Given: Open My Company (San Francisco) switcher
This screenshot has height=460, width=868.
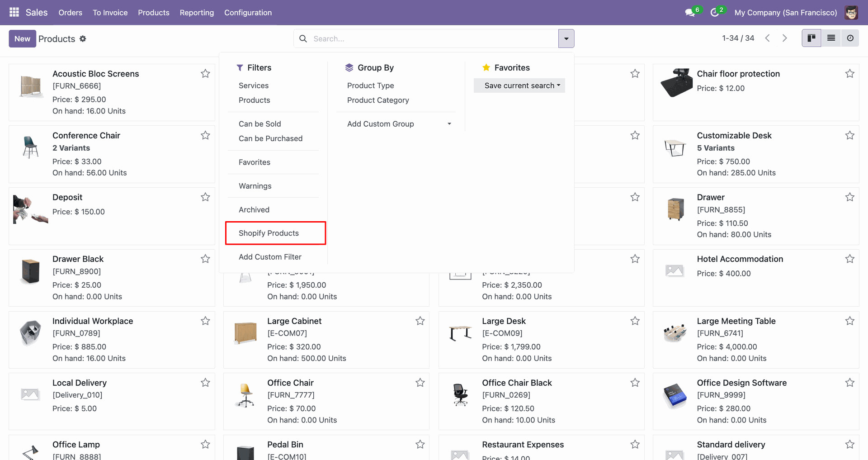Looking at the screenshot, I should coord(786,13).
